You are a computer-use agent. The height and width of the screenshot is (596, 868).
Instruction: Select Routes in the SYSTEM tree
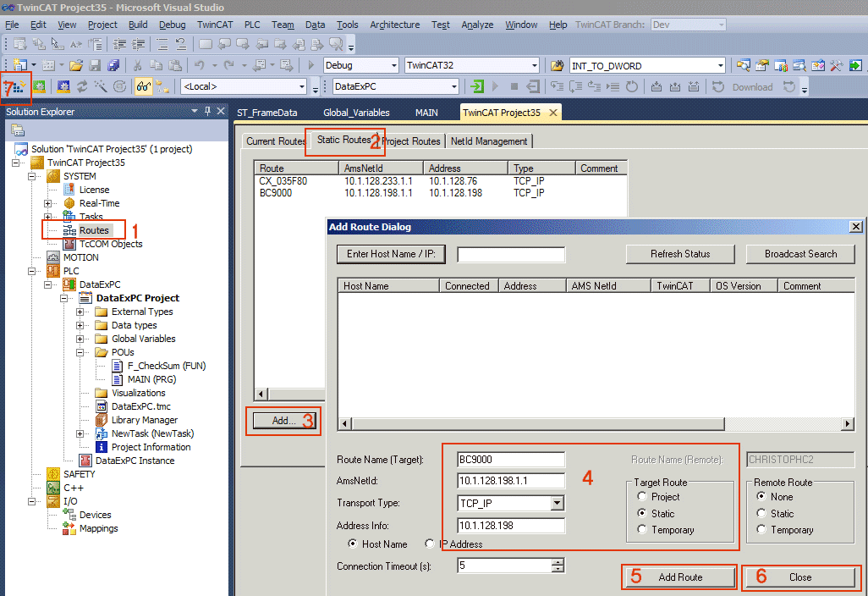pos(94,230)
